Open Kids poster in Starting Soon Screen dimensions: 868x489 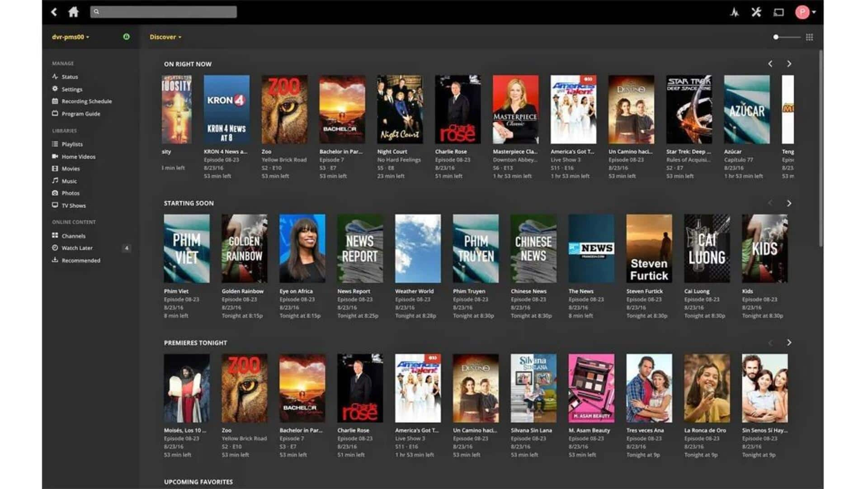click(x=765, y=249)
